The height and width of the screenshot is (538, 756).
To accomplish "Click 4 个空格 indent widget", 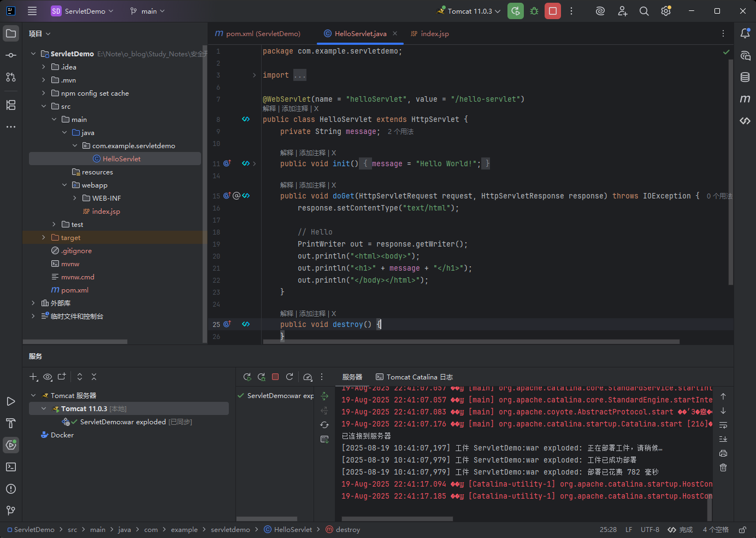I will pyautogui.click(x=716, y=530).
